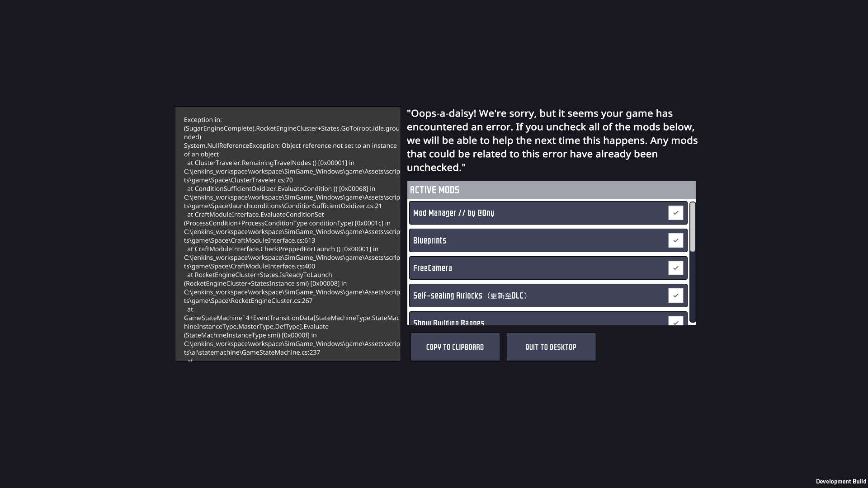The width and height of the screenshot is (868, 488).
Task: Click the active mods list scrollbar
Action: [693, 227]
